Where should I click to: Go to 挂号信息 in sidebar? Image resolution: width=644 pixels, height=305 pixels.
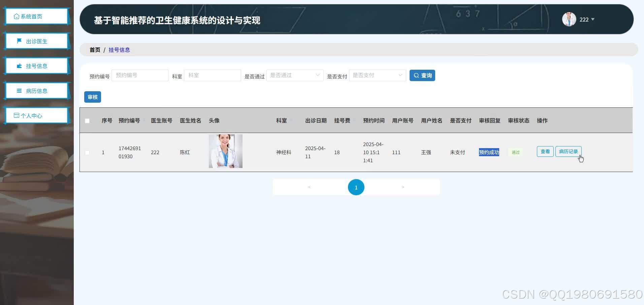click(x=36, y=66)
